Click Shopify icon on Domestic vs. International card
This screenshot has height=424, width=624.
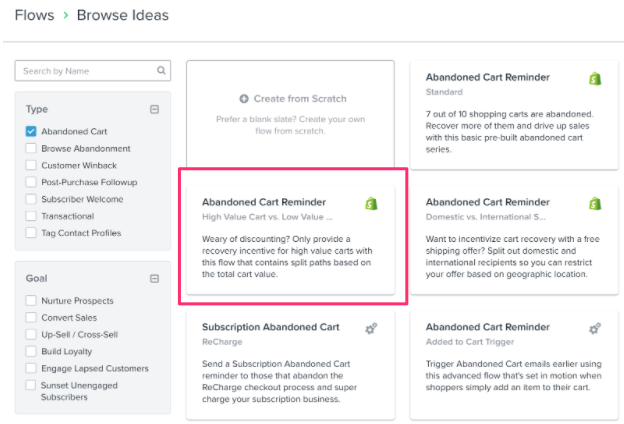tap(595, 204)
